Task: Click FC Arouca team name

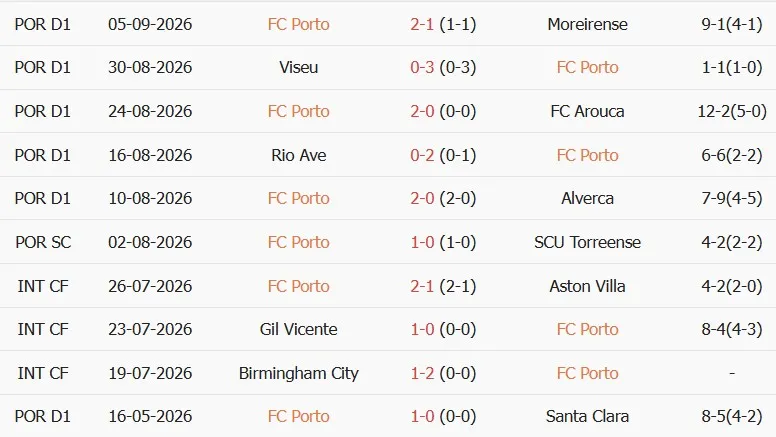Action: pyautogui.click(x=587, y=111)
